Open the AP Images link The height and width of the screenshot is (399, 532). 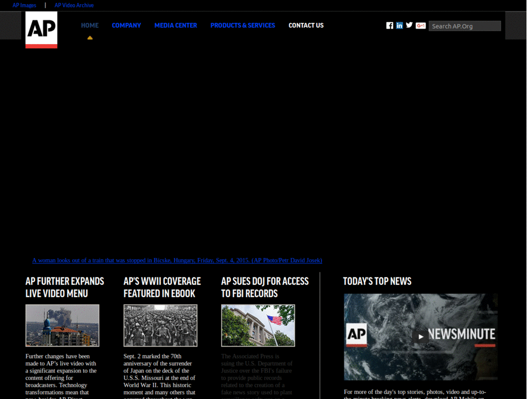(24, 5)
